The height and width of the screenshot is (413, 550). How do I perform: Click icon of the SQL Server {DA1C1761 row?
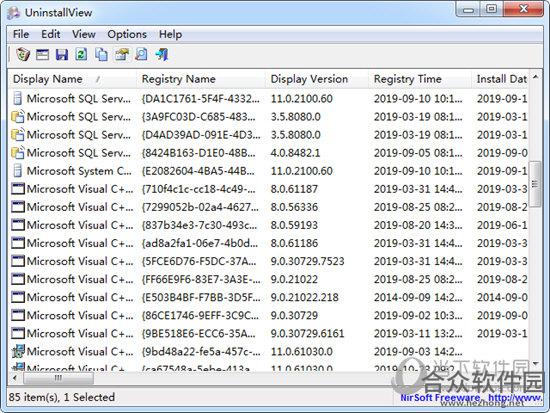18,99
